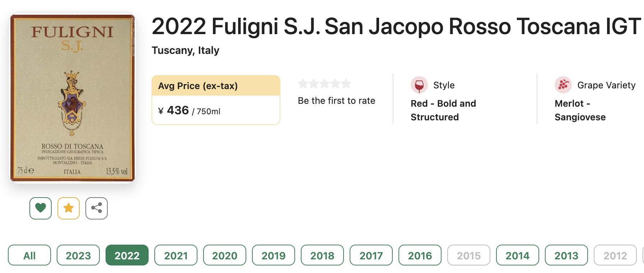Open the share icon button
This screenshot has width=644, height=273.
point(97,208)
